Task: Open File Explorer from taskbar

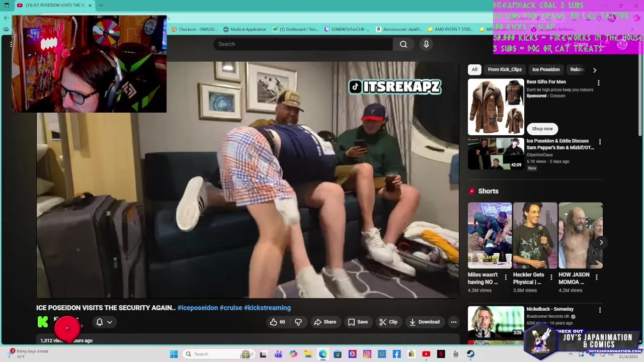Action: point(308,354)
